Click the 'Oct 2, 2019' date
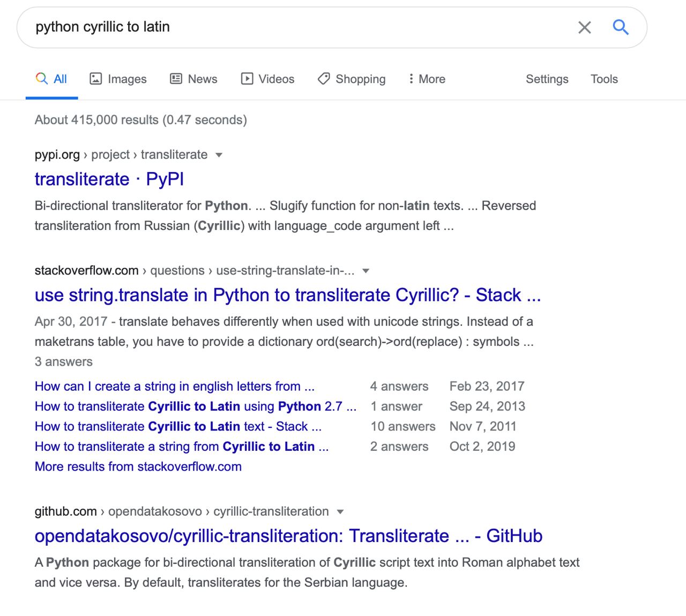 click(482, 447)
